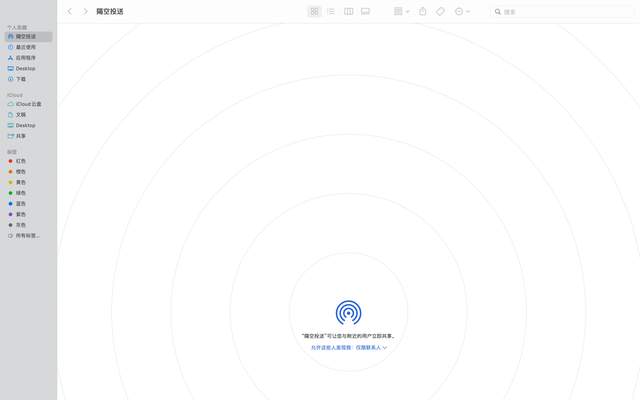Image resolution: width=640 pixels, height=400 pixels.
Task: Go back with the left chevron arrow
Action: click(69, 11)
